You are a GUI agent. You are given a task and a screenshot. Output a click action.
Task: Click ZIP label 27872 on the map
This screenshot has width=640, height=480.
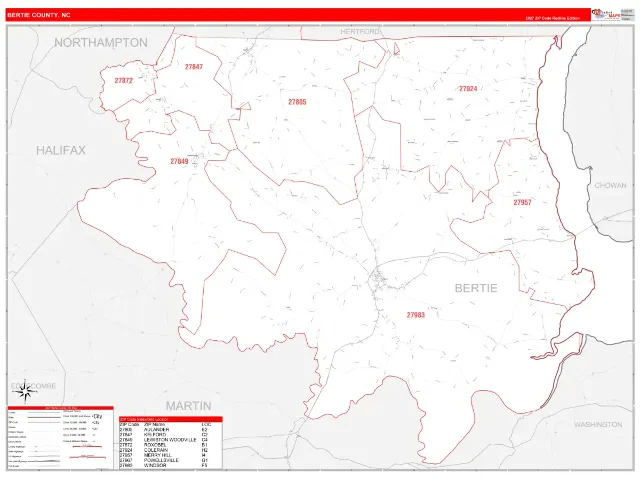(x=123, y=80)
